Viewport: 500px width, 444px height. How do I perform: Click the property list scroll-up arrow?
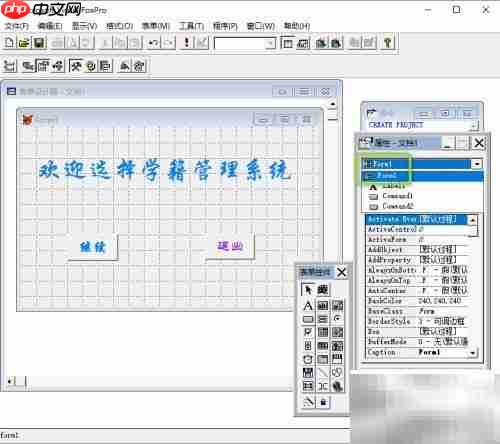pos(473,220)
